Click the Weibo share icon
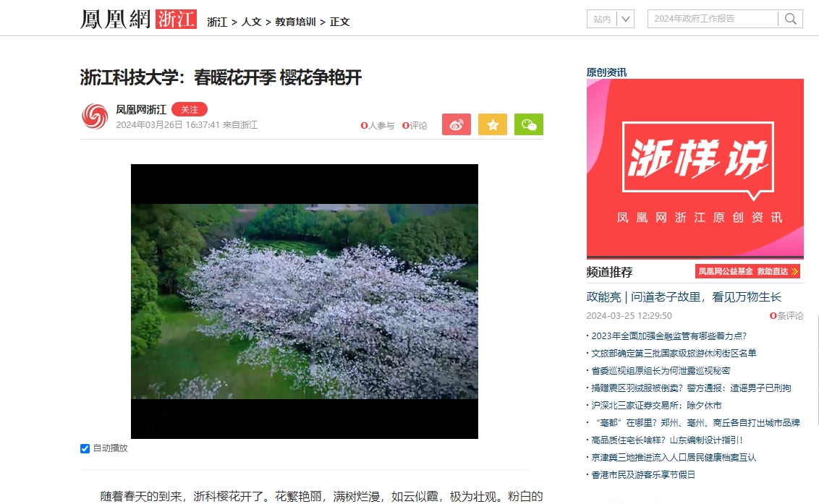The image size is (819, 504). [x=456, y=124]
